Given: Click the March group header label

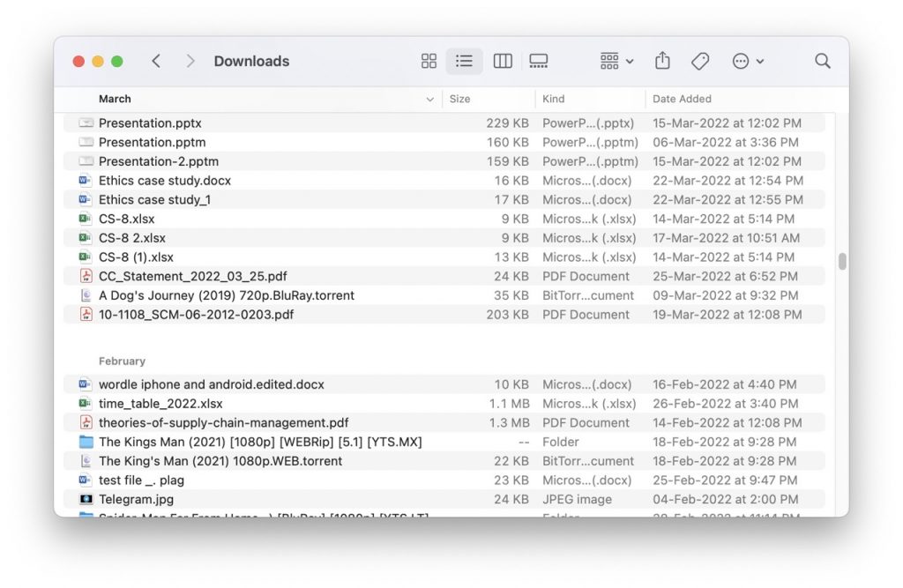Looking at the screenshot, I should [x=115, y=99].
